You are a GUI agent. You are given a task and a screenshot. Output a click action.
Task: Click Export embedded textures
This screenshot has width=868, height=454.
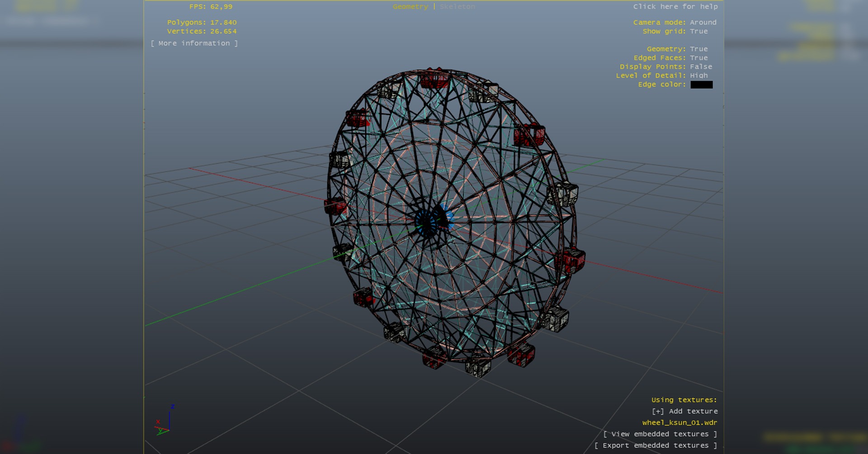tap(655, 445)
